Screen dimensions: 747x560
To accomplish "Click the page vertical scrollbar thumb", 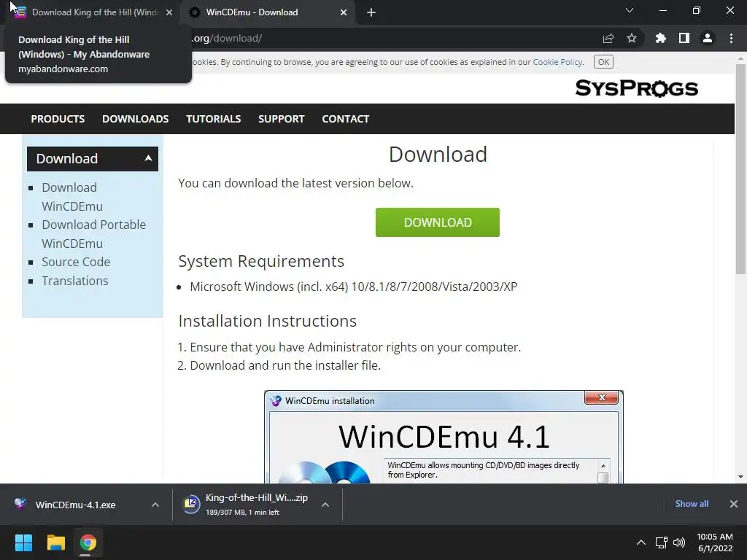I will point(740,169).
